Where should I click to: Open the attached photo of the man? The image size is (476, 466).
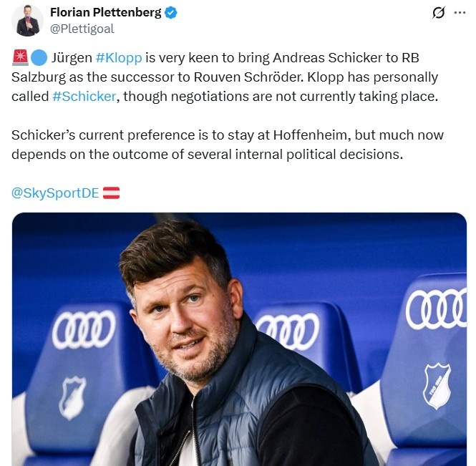point(239,339)
